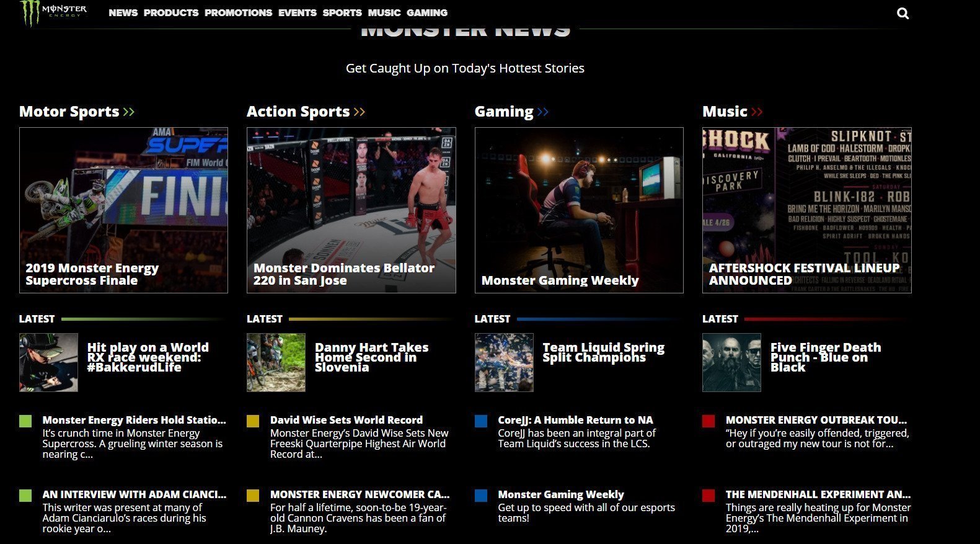This screenshot has width=980, height=544.
Task: Read Monster Gaming Weekly latest story title
Action: 561,494
